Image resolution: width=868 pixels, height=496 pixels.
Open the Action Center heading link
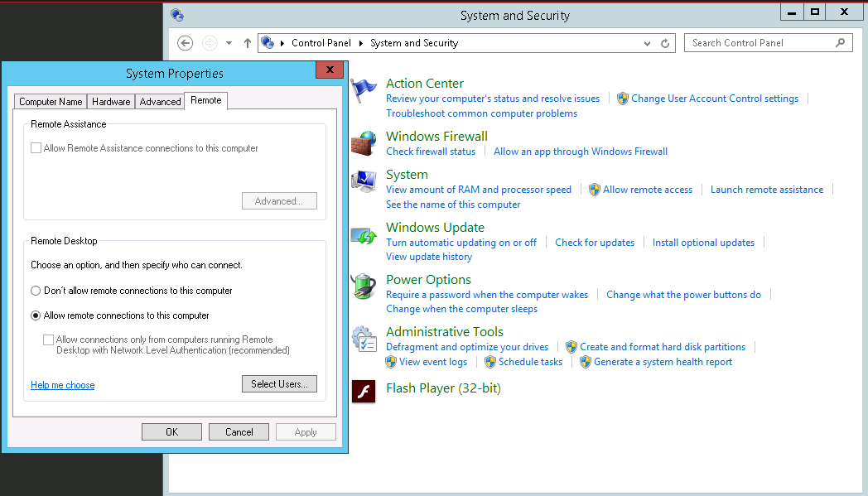coord(425,84)
